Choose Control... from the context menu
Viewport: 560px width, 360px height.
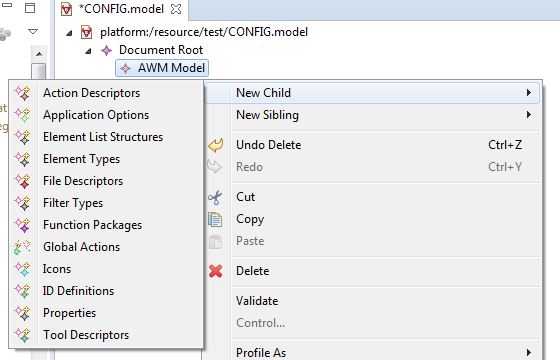click(x=372, y=323)
